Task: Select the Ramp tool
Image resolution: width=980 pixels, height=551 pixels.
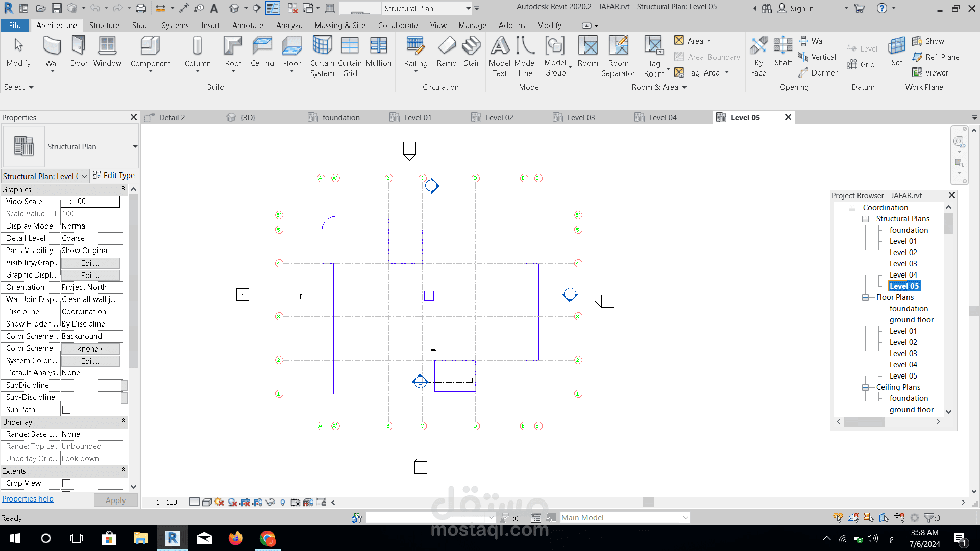Action: (447, 52)
